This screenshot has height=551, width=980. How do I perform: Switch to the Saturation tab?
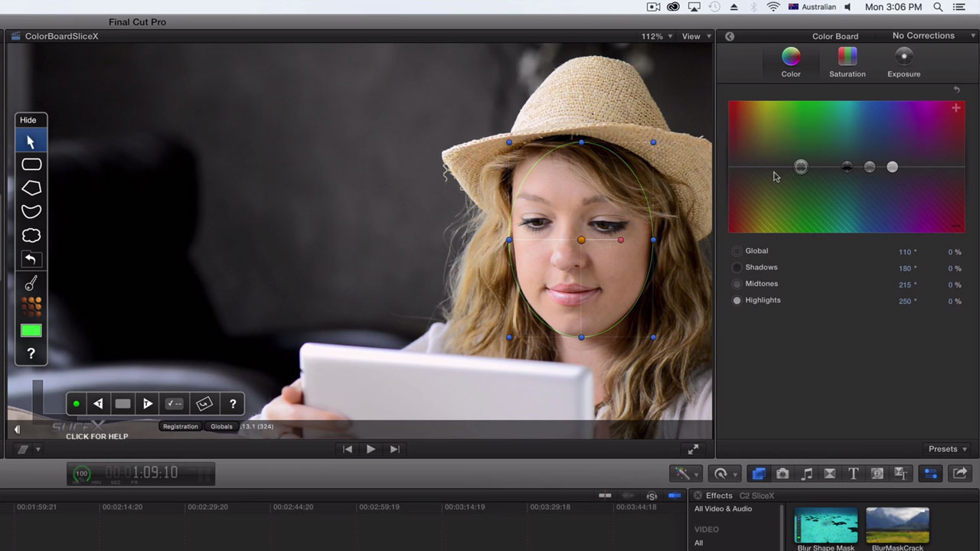(847, 62)
